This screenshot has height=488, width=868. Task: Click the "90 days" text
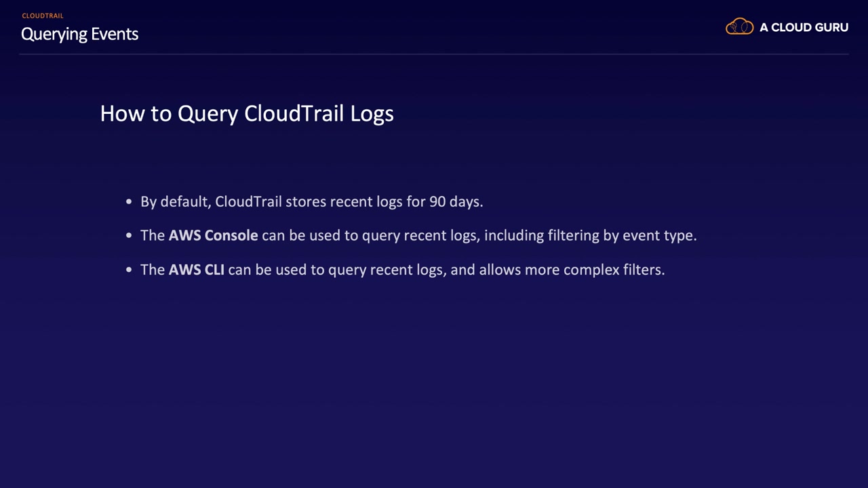pyautogui.click(x=456, y=202)
